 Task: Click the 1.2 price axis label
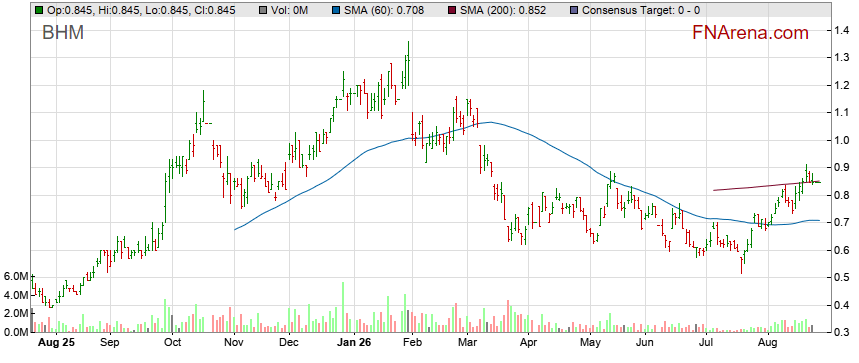click(843, 85)
